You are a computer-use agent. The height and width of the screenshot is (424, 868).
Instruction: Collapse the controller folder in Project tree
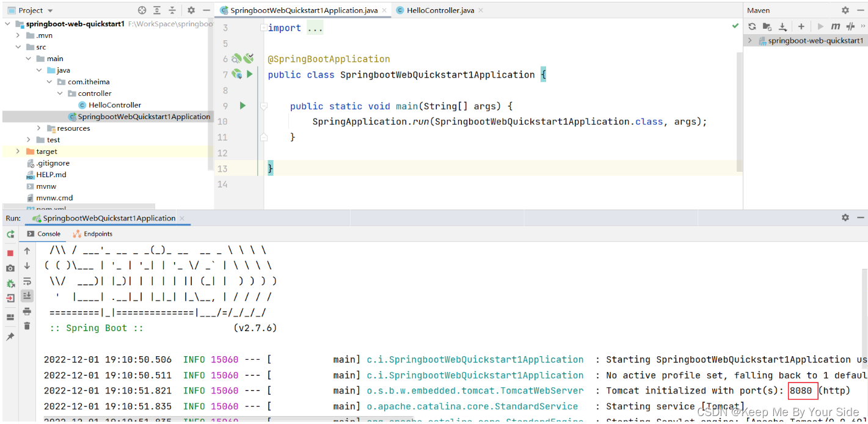[x=60, y=93]
